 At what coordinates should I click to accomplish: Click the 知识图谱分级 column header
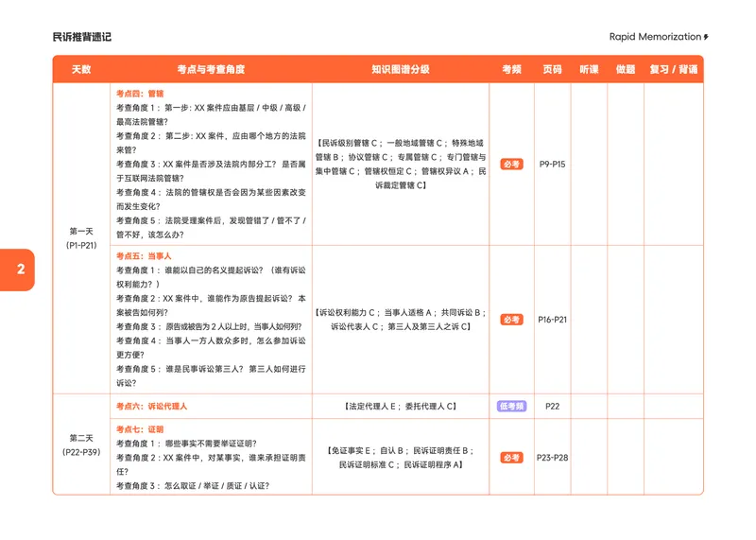401,69
